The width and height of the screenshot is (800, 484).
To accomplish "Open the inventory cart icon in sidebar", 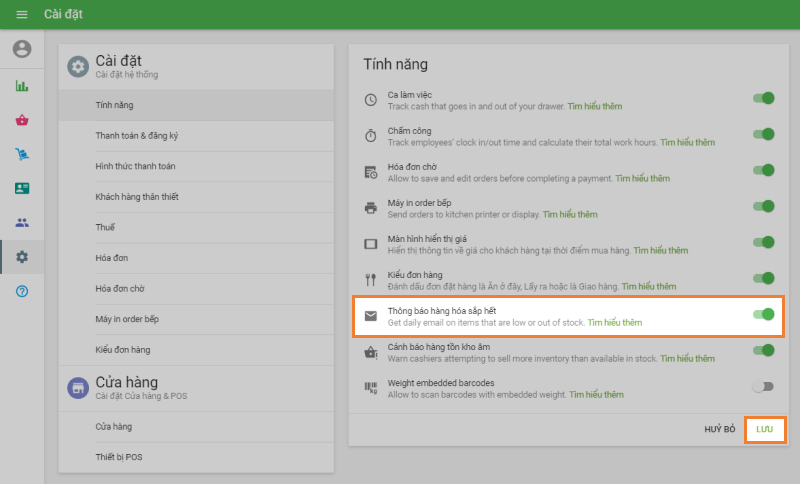I will 22,154.
